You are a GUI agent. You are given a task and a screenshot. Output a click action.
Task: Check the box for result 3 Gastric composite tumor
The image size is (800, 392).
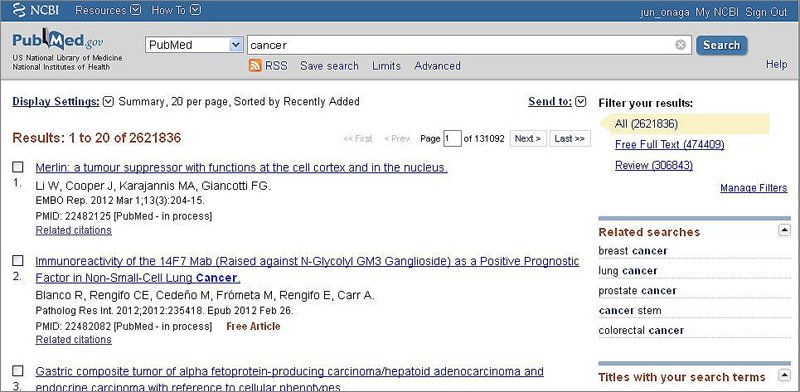tap(18, 371)
